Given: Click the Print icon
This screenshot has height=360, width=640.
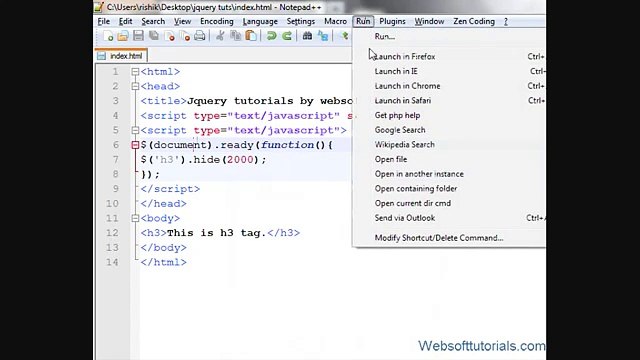Looking at the screenshot, I should (x=200, y=36).
